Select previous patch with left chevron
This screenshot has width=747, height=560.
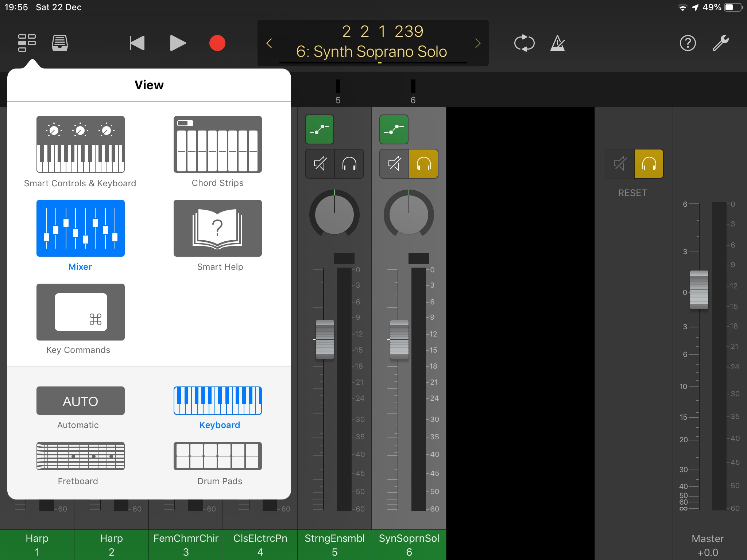tap(269, 43)
